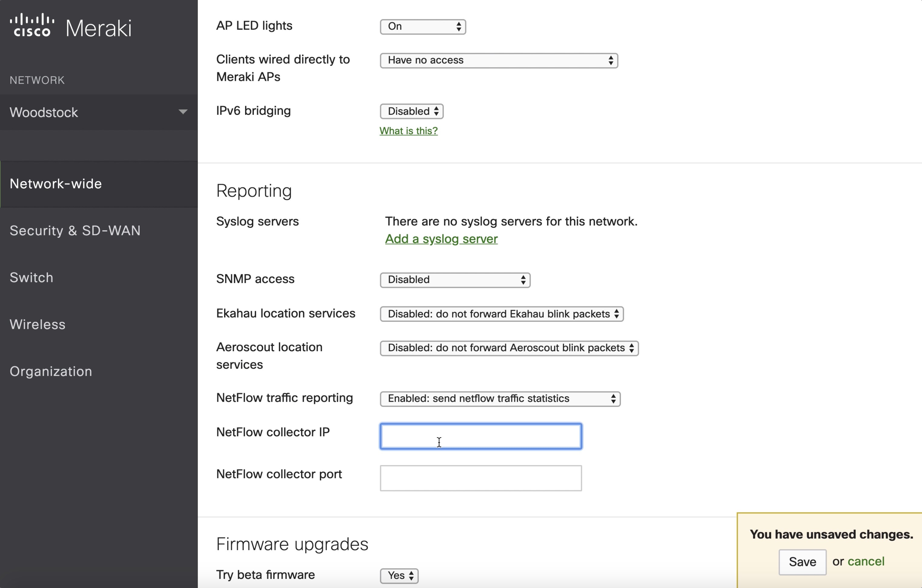Open the Aeroscout location services dropdown
The image size is (922, 588).
click(x=509, y=348)
